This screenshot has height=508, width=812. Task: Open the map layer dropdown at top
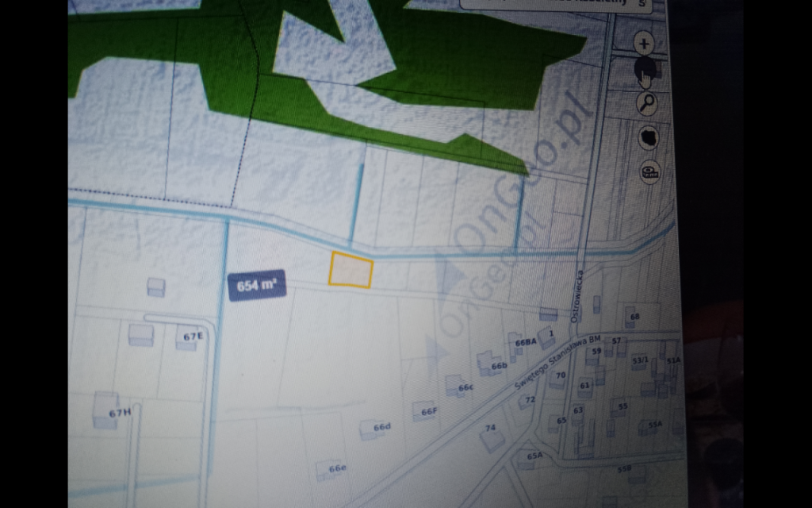(x=556, y=4)
